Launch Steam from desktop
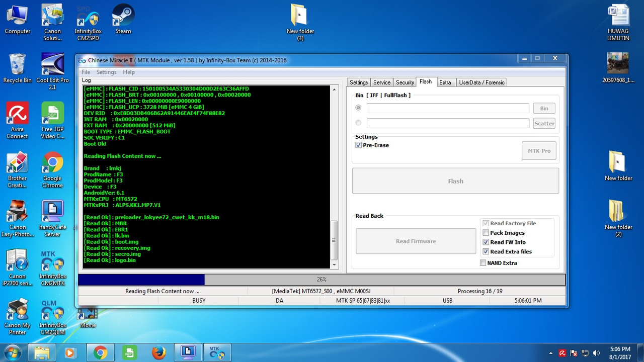Screen dimensions: 644x362 click(x=123, y=19)
